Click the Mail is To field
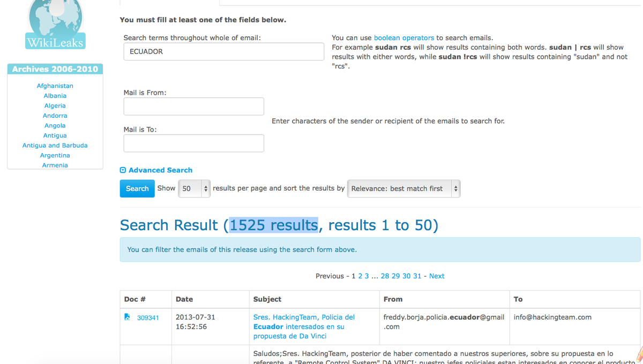Viewport: 643px width, 364px height. pyautogui.click(x=193, y=143)
